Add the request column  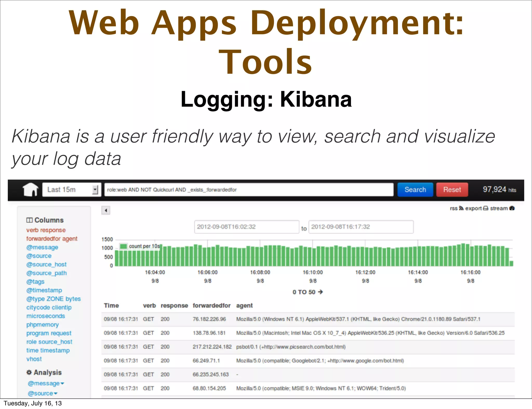point(61,333)
